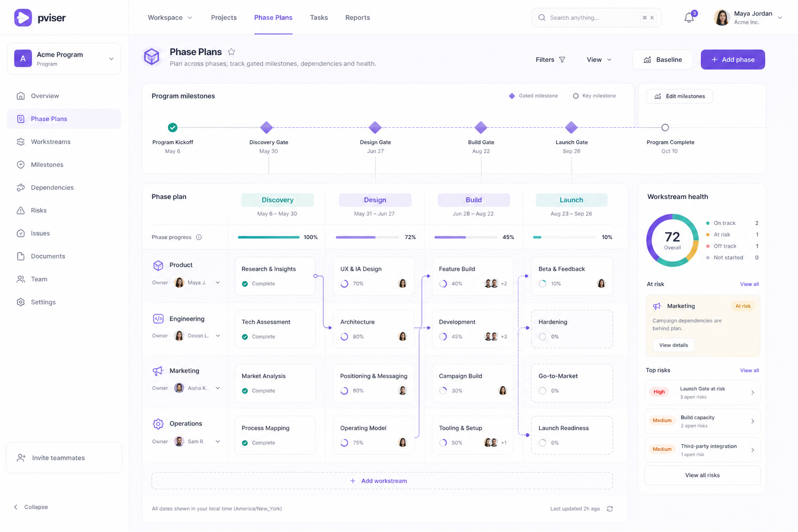
Task: Click the Discovery 100% progress bar
Action: [269, 237]
